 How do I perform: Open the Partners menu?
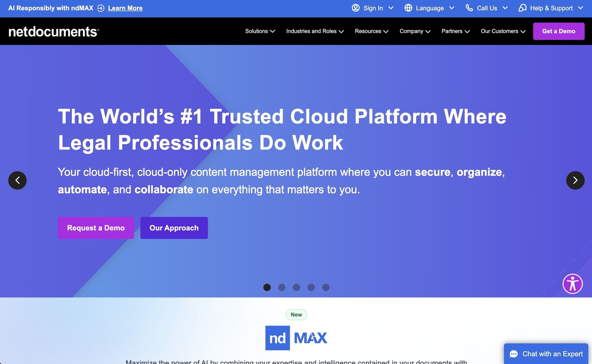pyautogui.click(x=455, y=31)
